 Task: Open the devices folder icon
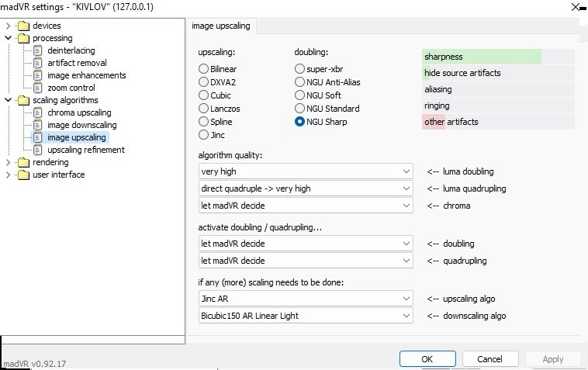(23, 26)
